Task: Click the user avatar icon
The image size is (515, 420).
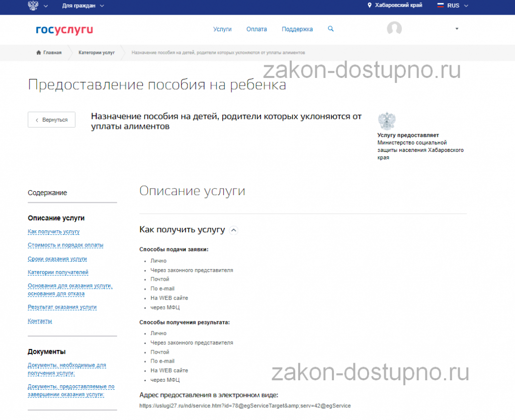Action: [394, 29]
